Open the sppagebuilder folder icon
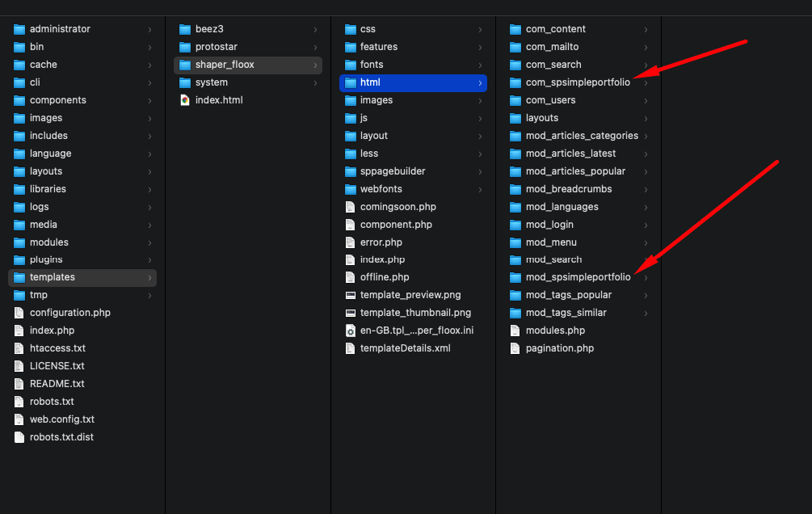Viewport: 812px width, 514px height. (x=350, y=171)
